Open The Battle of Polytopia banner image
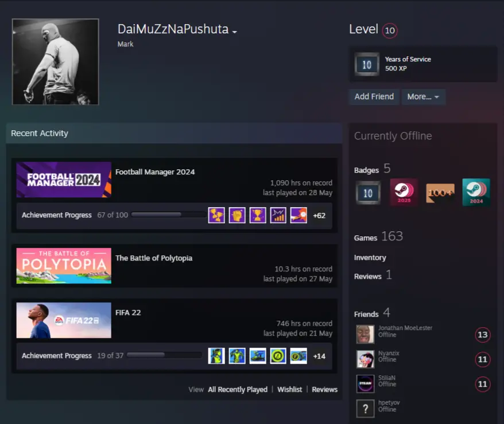This screenshot has width=504, height=424. (64, 266)
